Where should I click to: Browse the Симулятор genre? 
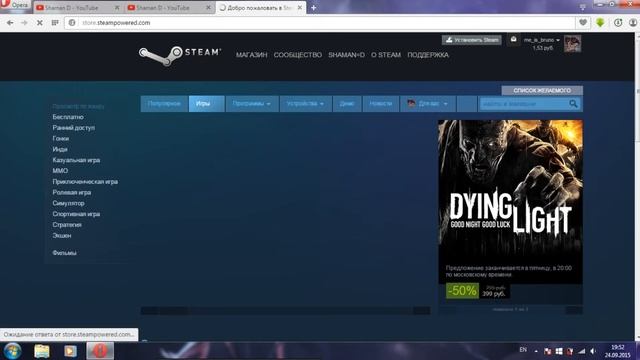tap(68, 203)
